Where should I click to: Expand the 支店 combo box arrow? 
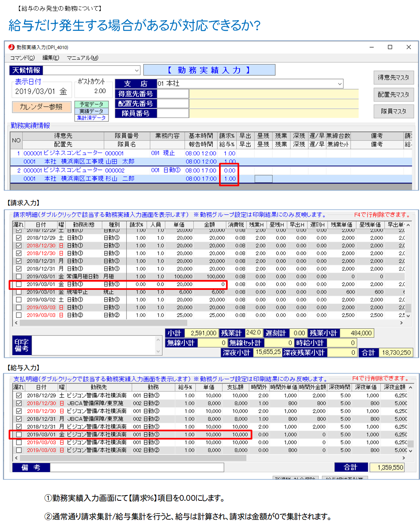[x=339, y=84]
